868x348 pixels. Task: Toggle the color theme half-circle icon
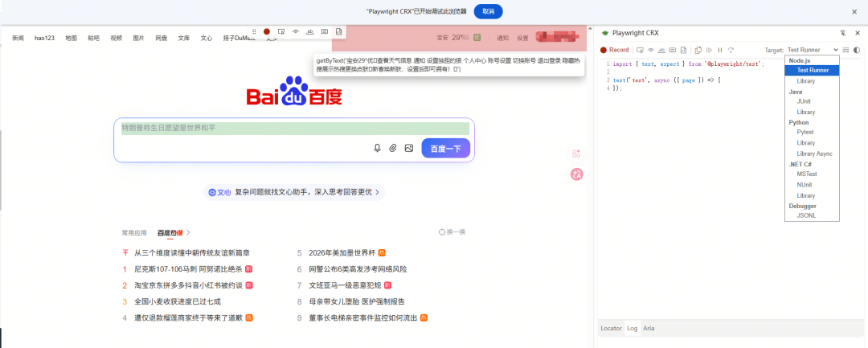[857, 50]
